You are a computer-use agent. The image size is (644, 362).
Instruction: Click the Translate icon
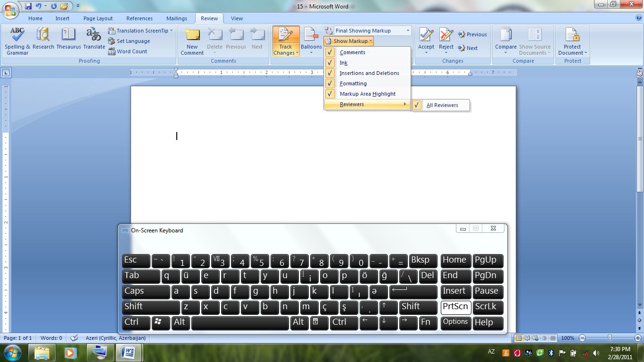(94, 39)
